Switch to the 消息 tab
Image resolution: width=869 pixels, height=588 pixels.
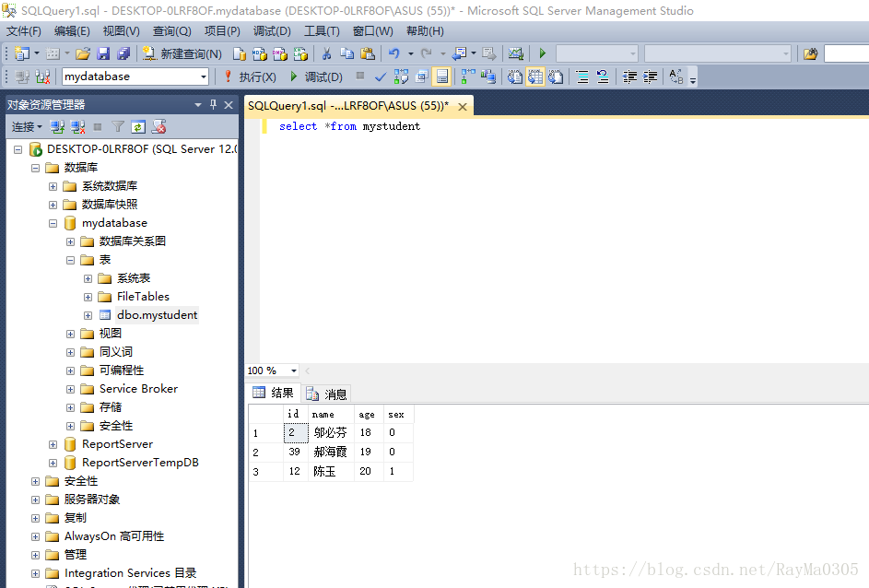(326, 394)
